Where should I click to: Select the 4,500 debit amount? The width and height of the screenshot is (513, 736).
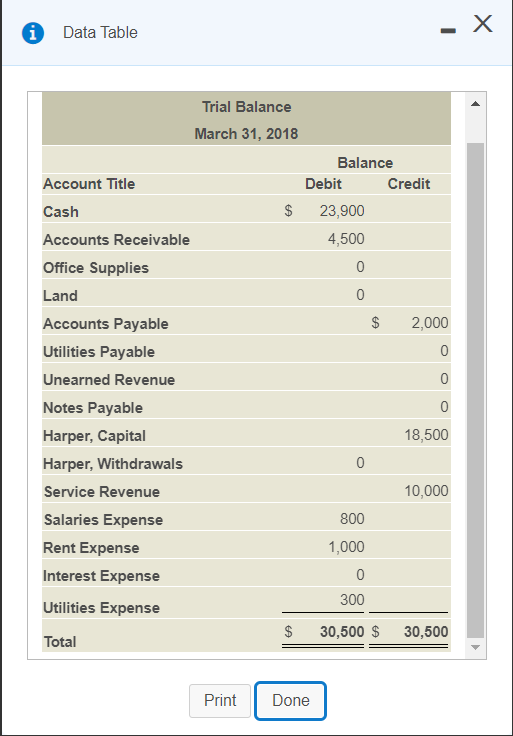[x=346, y=239]
